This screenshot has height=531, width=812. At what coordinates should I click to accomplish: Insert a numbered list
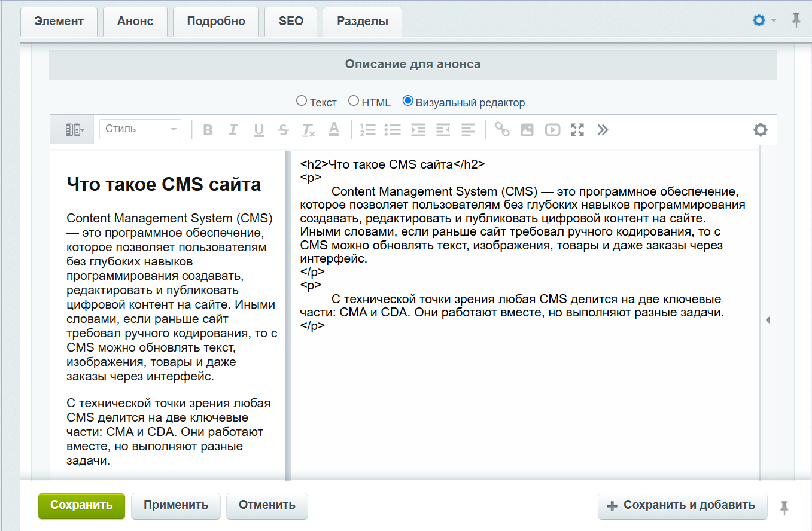(x=367, y=130)
